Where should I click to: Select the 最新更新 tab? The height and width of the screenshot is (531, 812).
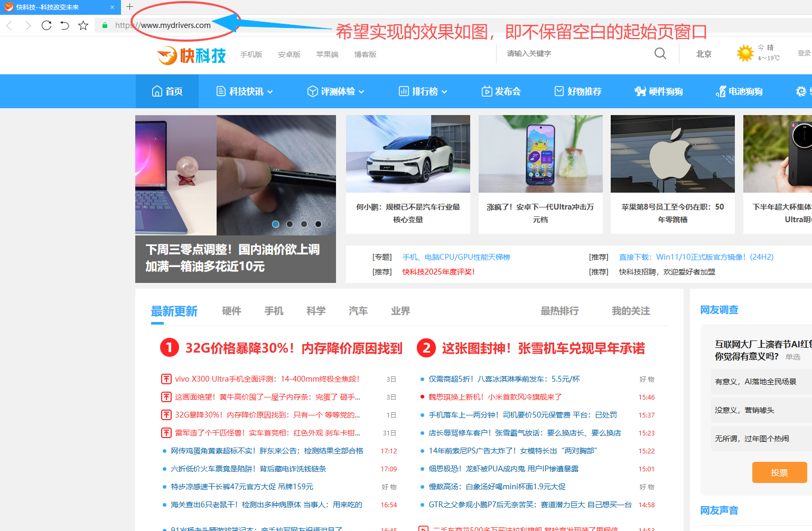(x=174, y=311)
